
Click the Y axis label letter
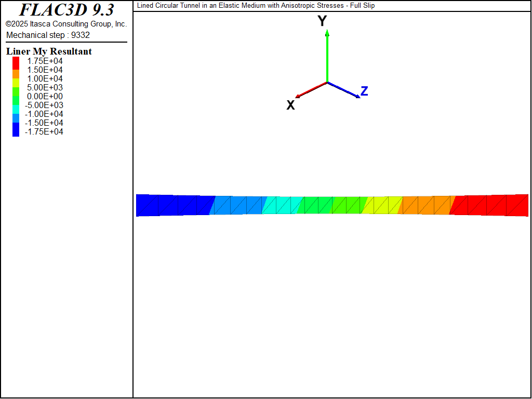322,21
